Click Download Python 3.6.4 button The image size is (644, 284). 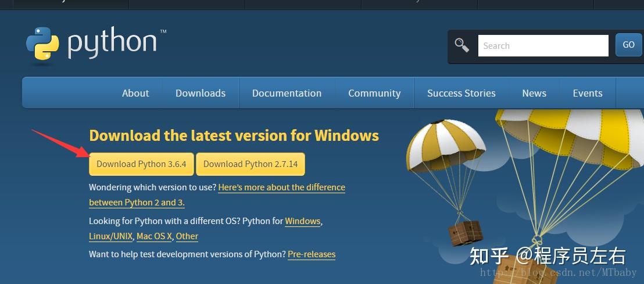[x=141, y=164]
